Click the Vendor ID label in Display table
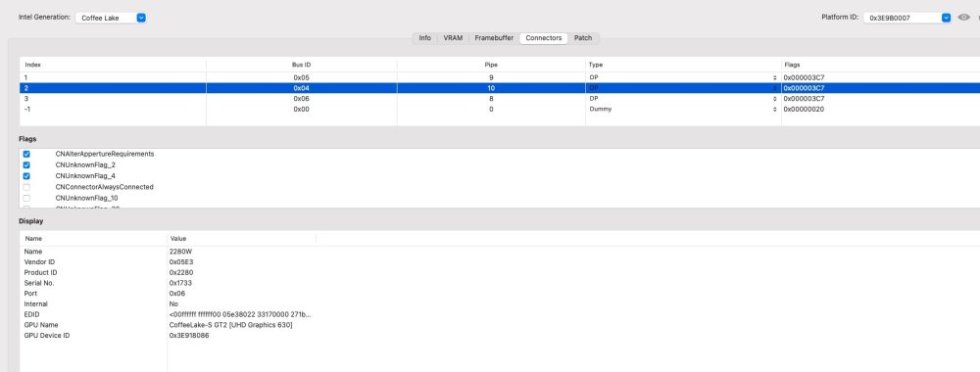Image resolution: width=980 pixels, height=372 pixels. click(39, 262)
